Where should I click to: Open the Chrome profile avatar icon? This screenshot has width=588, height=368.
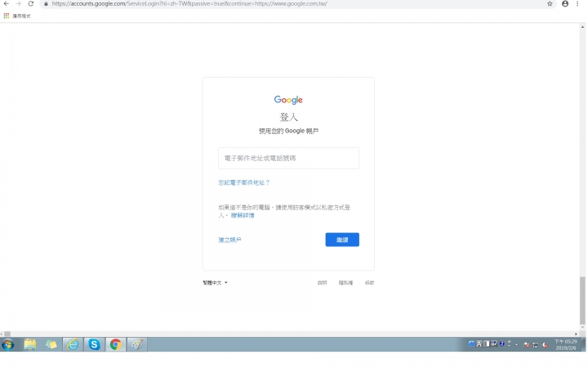(565, 4)
